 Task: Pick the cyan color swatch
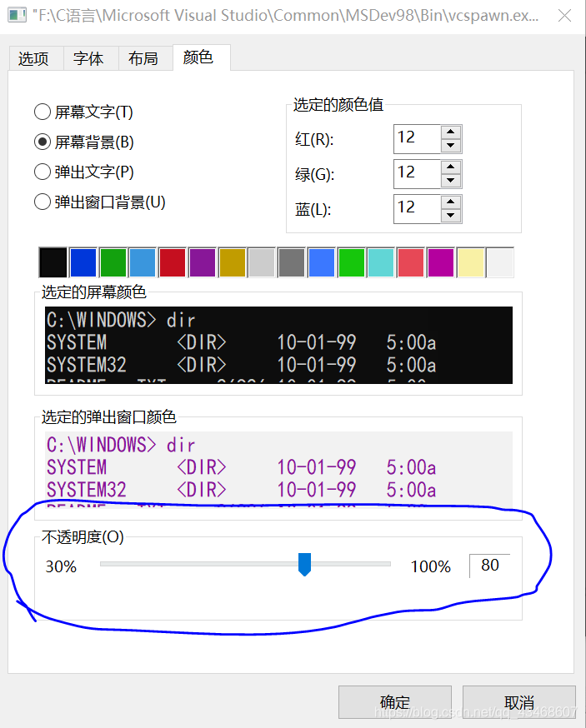(381, 262)
